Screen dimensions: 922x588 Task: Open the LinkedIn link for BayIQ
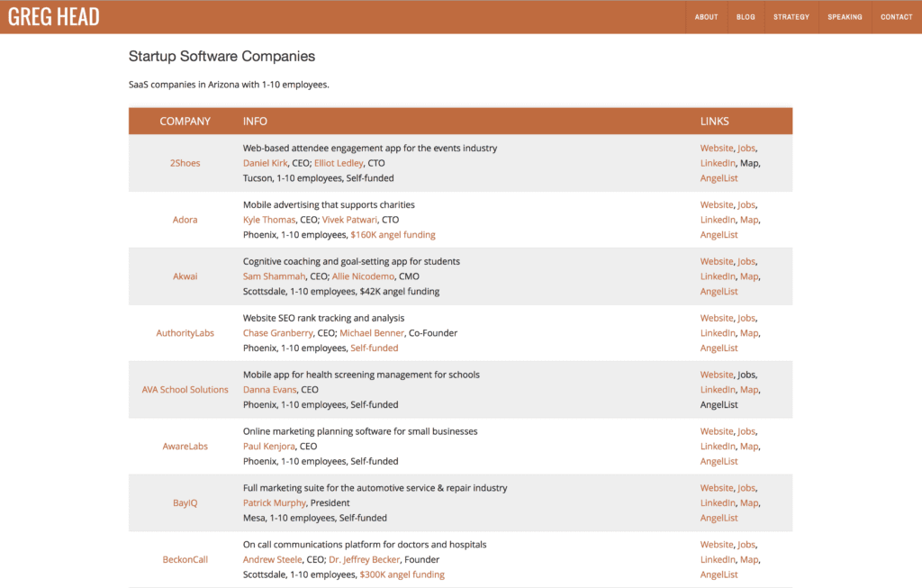[718, 502]
